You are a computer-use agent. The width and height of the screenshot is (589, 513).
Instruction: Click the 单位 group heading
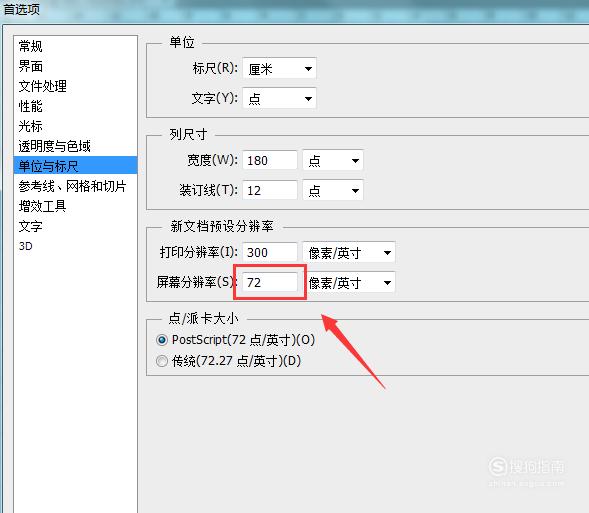(182, 42)
